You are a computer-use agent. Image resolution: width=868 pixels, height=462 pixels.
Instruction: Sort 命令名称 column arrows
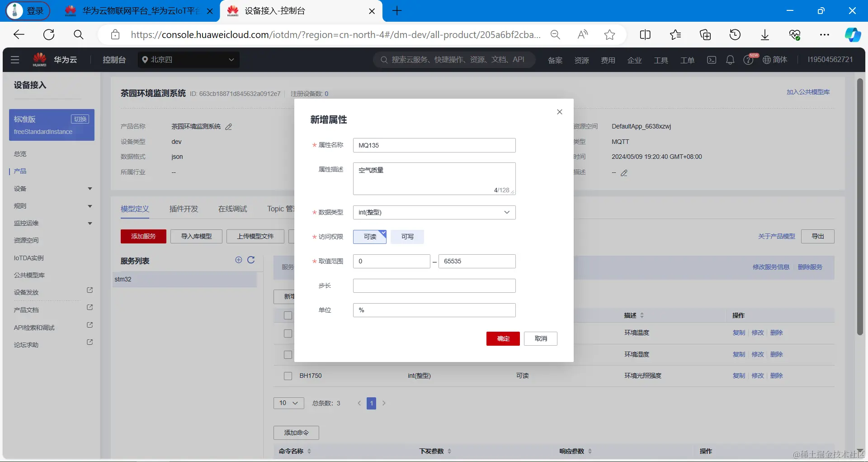(309, 451)
